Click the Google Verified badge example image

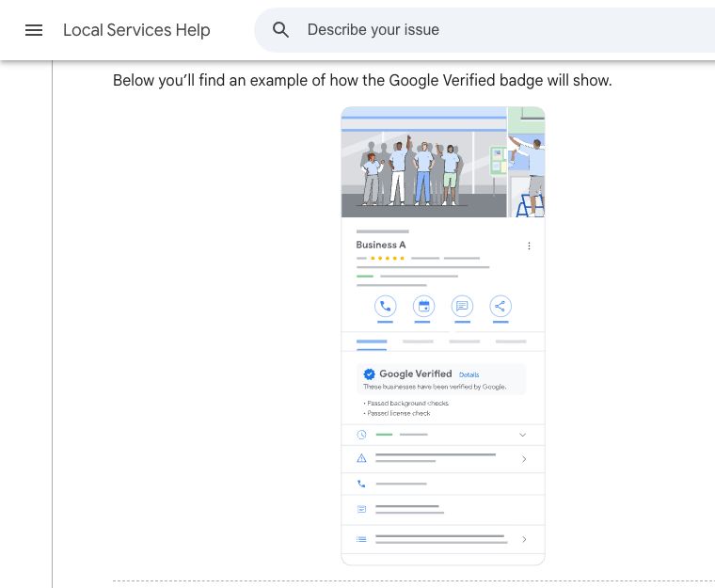443,336
